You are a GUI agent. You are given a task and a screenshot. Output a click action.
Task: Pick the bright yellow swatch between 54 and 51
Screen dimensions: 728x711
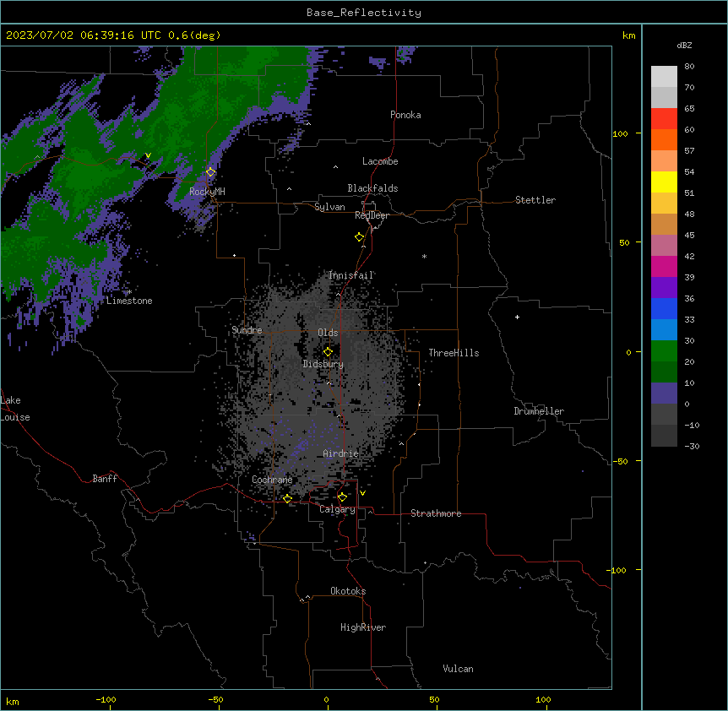(x=664, y=182)
